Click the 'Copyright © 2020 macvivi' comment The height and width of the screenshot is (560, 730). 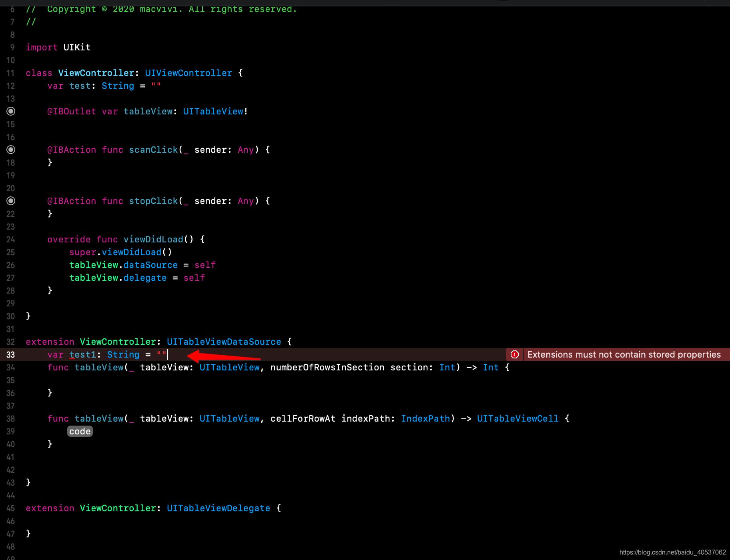162,9
